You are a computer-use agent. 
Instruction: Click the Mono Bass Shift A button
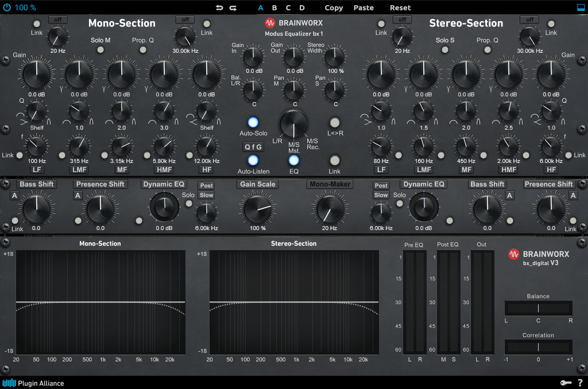14,195
